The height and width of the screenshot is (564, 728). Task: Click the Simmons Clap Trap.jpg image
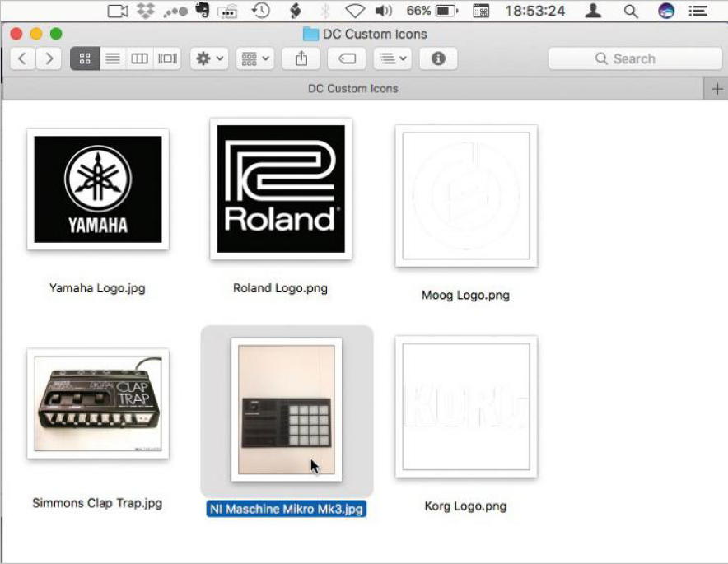[x=98, y=403]
